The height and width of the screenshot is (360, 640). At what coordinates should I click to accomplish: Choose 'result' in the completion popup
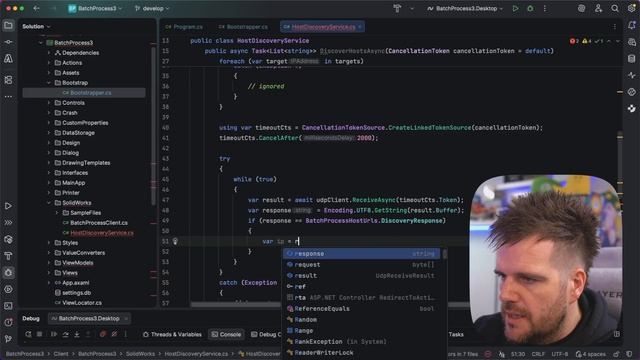(x=362, y=276)
